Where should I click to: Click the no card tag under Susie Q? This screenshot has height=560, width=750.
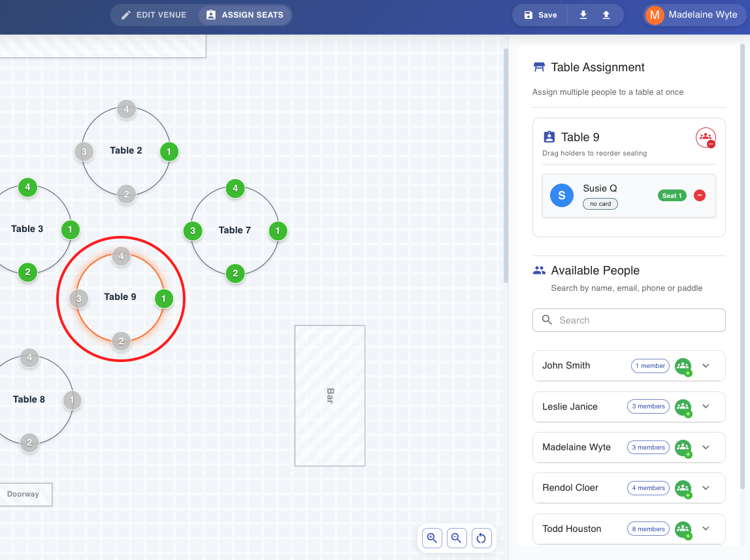[x=600, y=204]
